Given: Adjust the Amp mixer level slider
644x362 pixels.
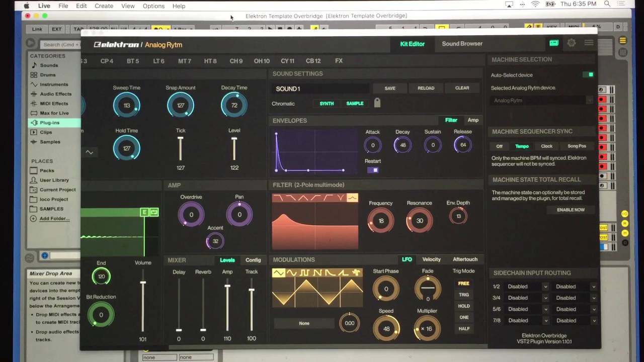Looking at the screenshot, I should click(x=227, y=304).
